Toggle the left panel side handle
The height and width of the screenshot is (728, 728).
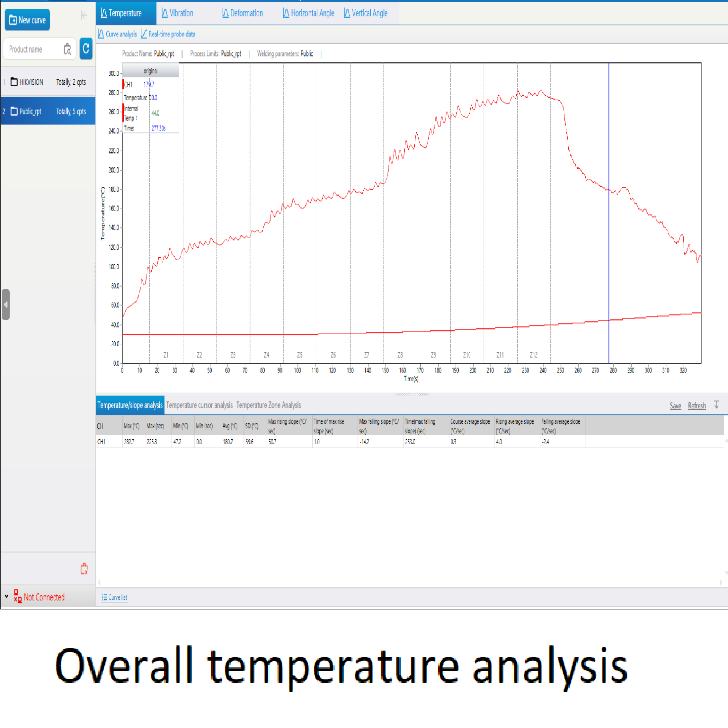click(6, 305)
